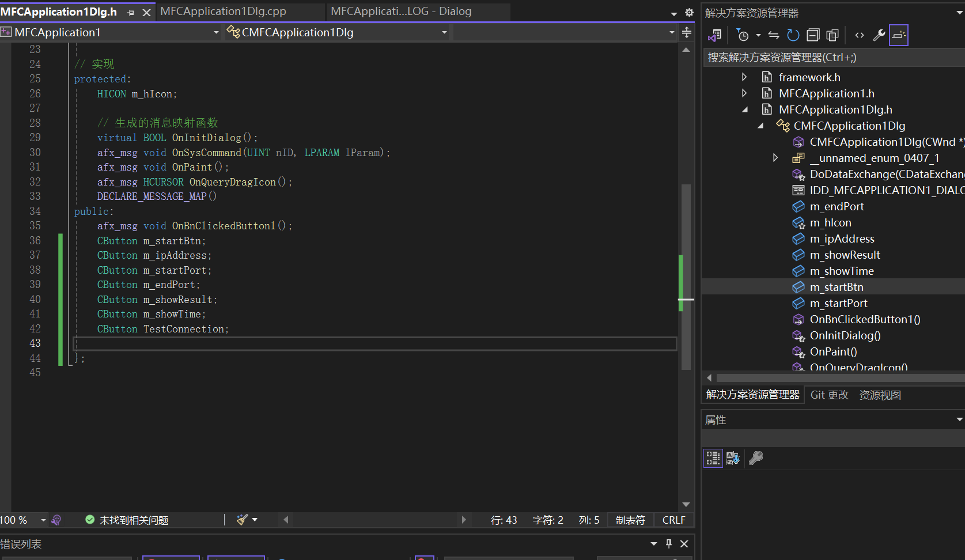Select the 解决方案资源管理器 bottom tab
Screen dimensions: 965x560
(x=753, y=395)
